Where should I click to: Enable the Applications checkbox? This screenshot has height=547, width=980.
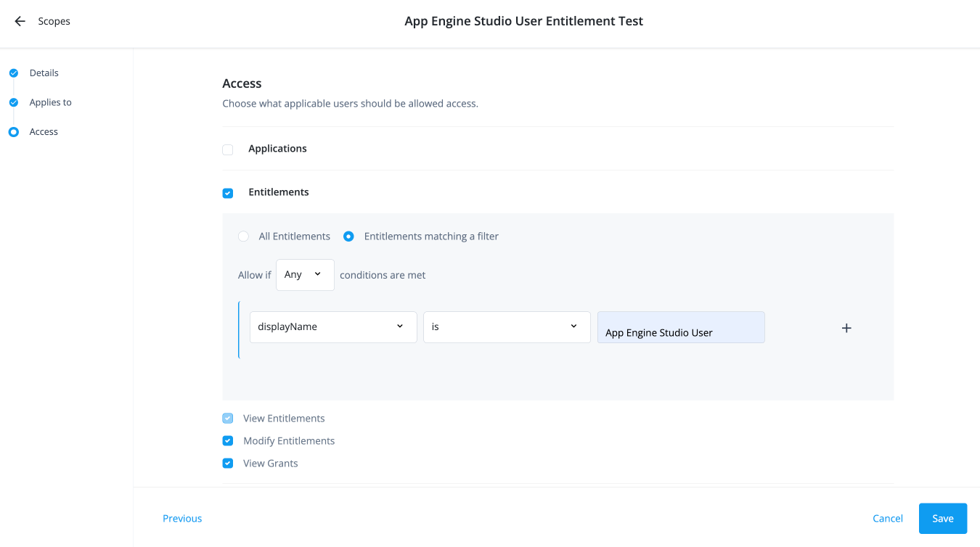(228, 149)
